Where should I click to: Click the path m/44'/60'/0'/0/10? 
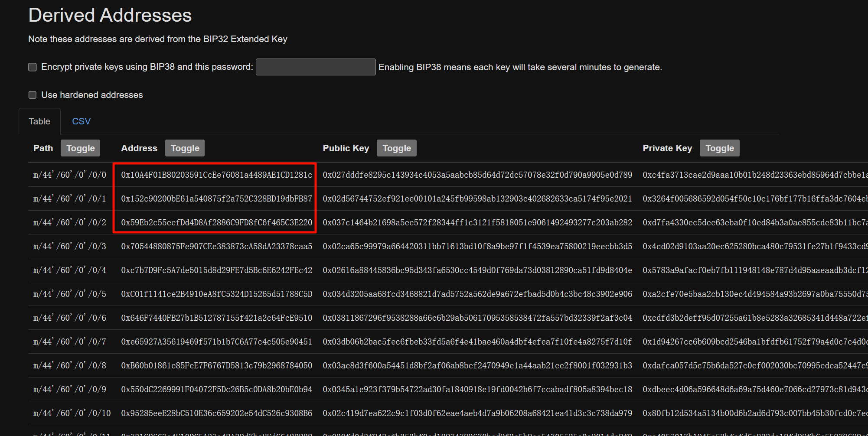click(72, 413)
